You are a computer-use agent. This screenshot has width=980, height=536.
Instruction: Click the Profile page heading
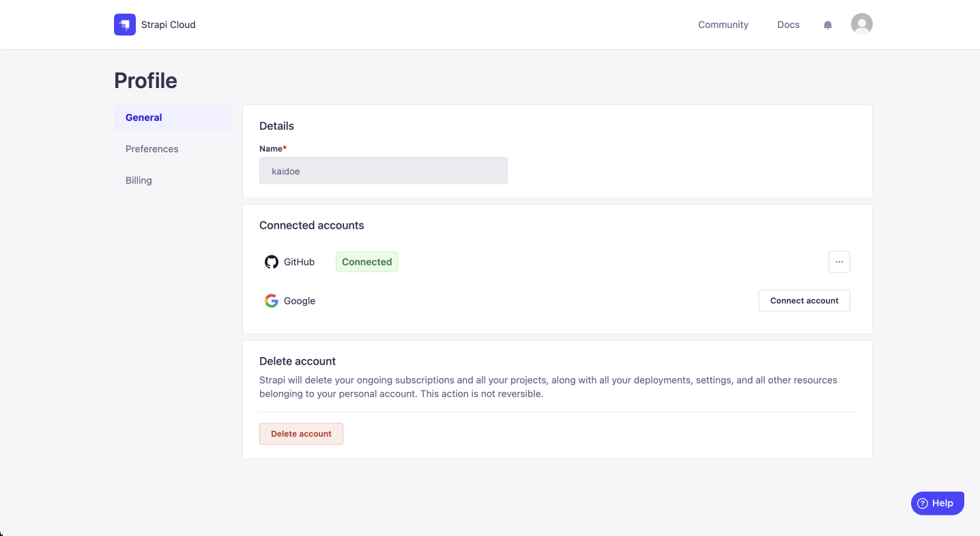click(145, 81)
